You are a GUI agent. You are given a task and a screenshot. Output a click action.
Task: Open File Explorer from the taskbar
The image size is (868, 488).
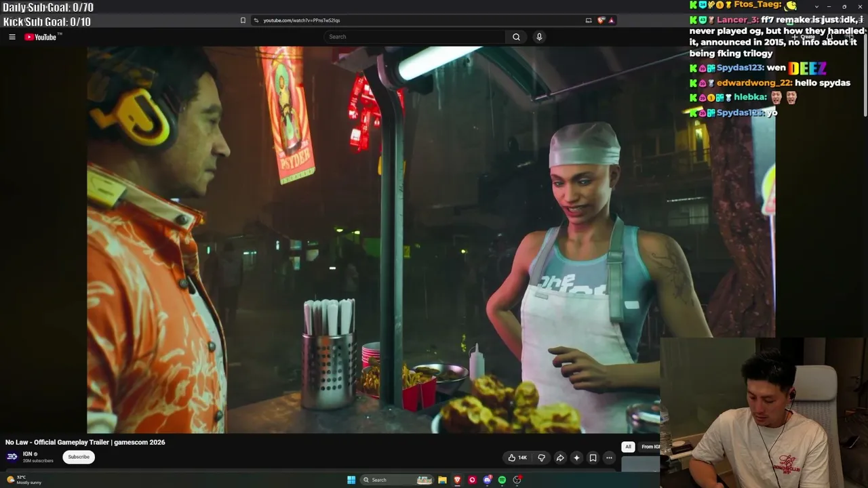(x=442, y=480)
